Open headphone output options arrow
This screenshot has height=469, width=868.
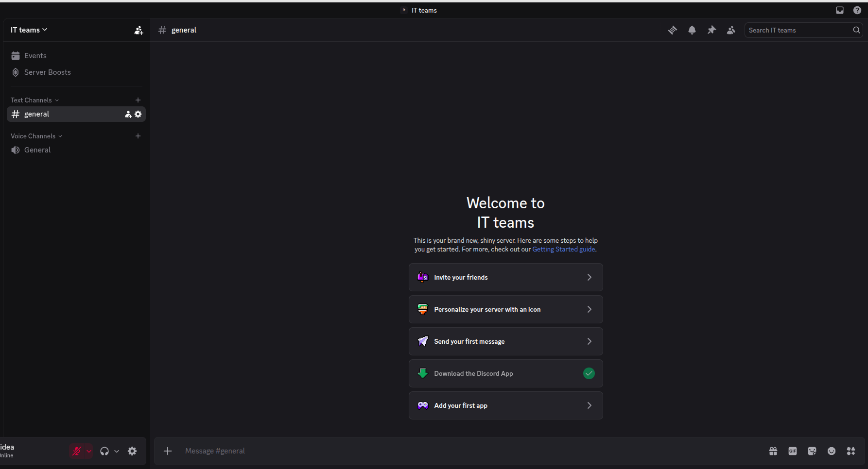pos(117,451)
